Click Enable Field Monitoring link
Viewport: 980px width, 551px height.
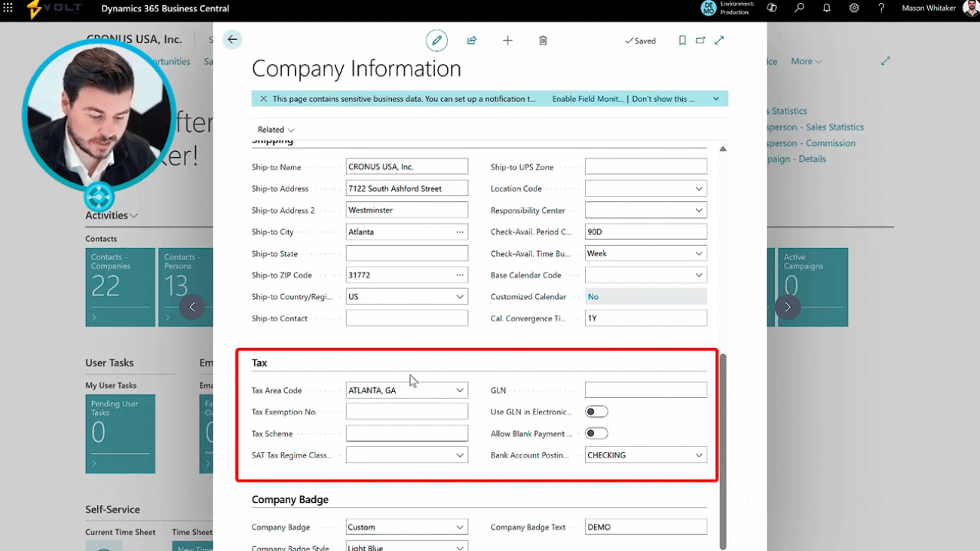coord(588,99)
